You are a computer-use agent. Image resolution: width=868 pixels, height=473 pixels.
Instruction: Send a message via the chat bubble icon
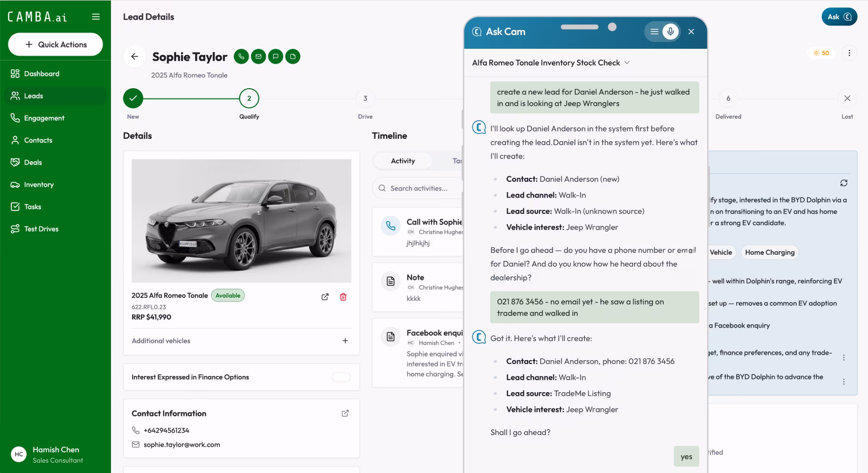click(x=276, y=57)
